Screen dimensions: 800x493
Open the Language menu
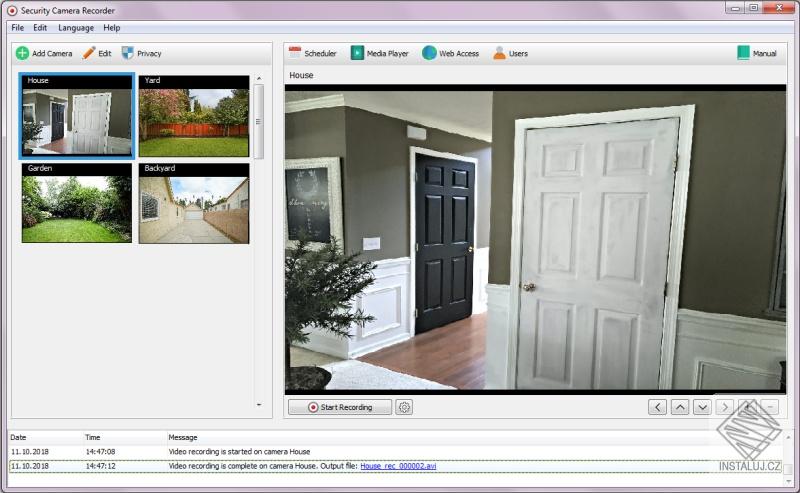[x=76, y=28]
